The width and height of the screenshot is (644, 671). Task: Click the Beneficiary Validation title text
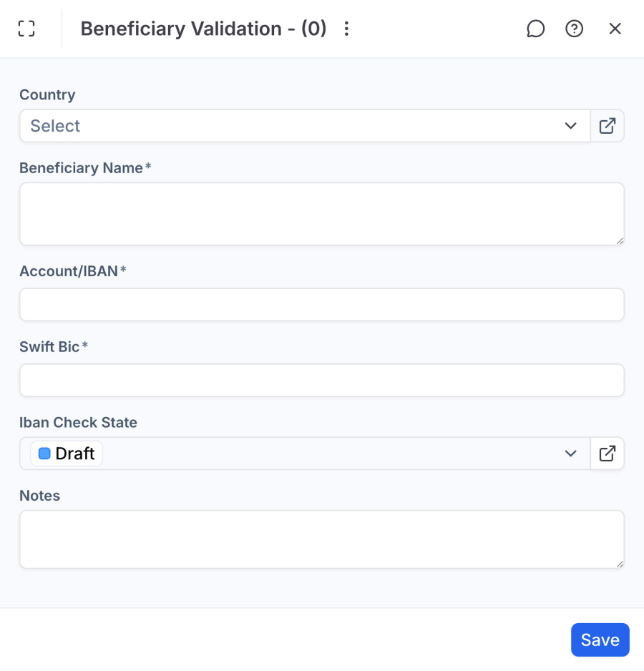tap(203, 29)
